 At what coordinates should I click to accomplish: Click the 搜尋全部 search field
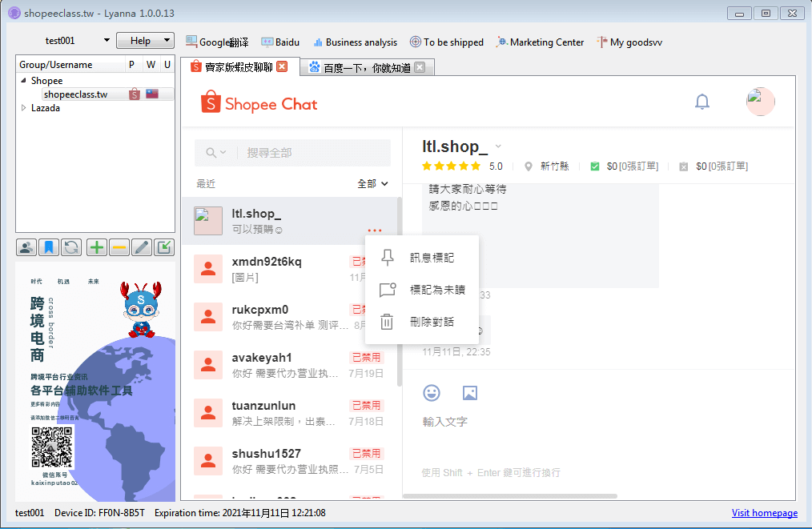[292, 153]
